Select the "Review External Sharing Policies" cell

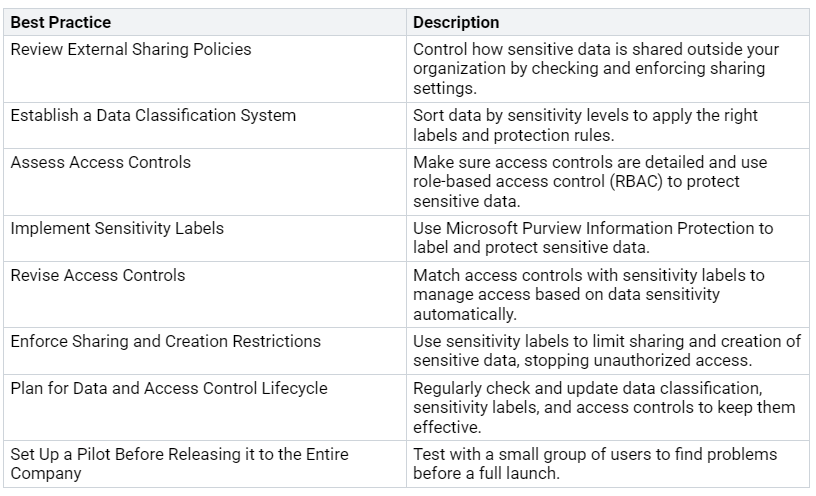(x=131, y=49)
